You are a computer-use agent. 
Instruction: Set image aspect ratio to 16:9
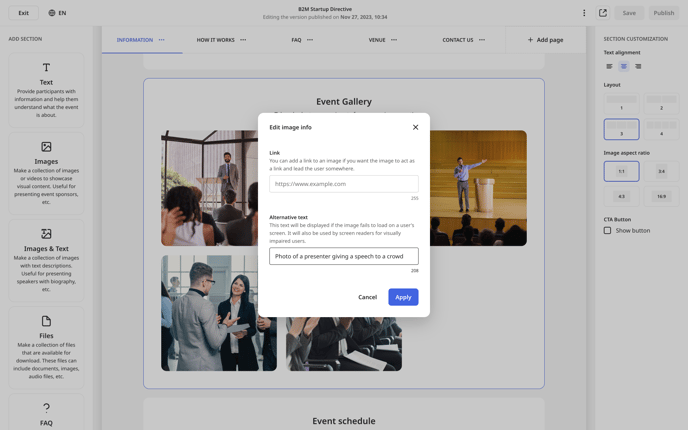click(x=661, y=196)
